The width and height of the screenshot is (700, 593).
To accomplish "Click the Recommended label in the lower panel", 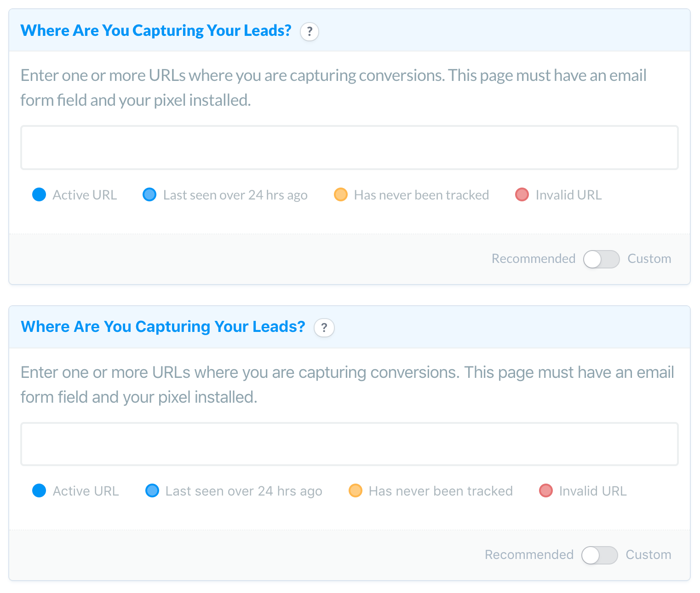I will pos(529,555).
